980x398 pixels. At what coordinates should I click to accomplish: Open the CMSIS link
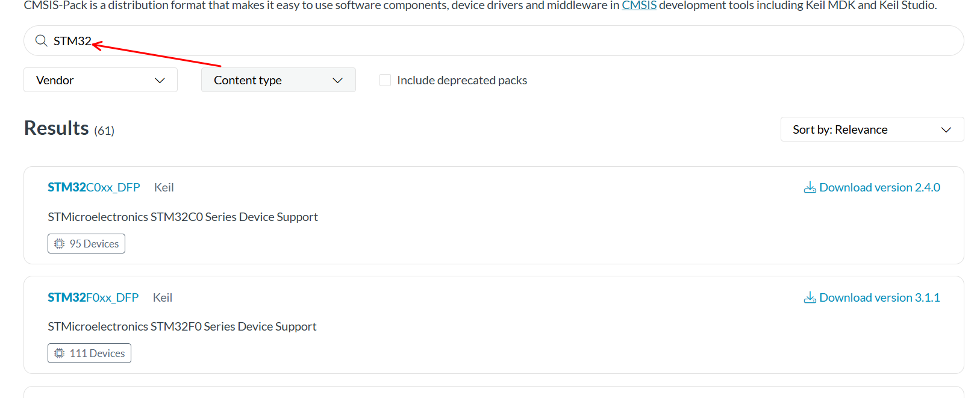coord(639,5)
